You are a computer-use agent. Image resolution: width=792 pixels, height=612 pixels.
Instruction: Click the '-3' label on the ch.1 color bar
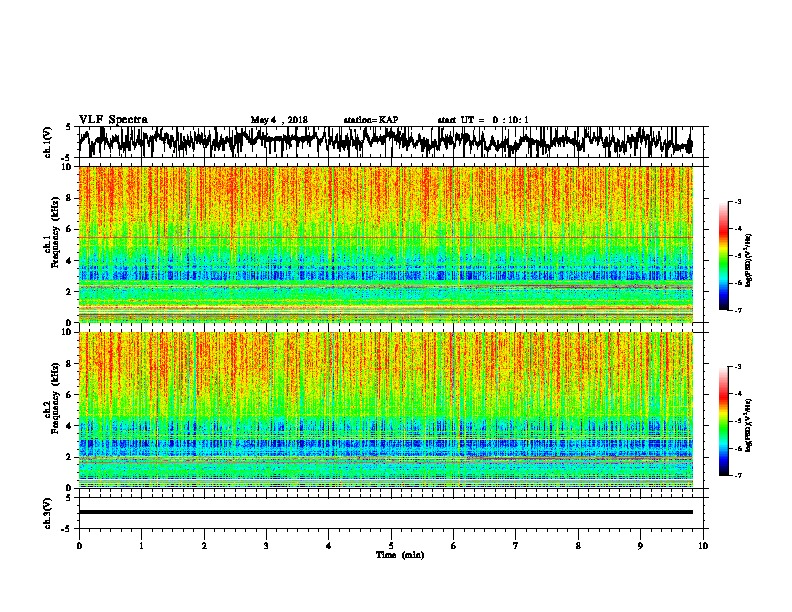tap(737, 201)
